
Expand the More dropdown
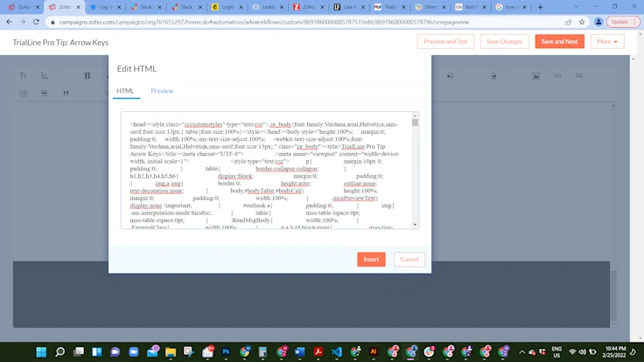(x=607, y=41)
